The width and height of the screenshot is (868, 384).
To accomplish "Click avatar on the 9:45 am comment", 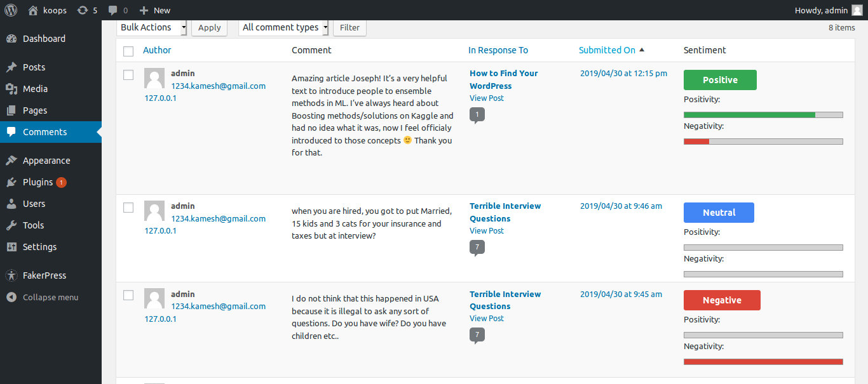I will point(154,299).
